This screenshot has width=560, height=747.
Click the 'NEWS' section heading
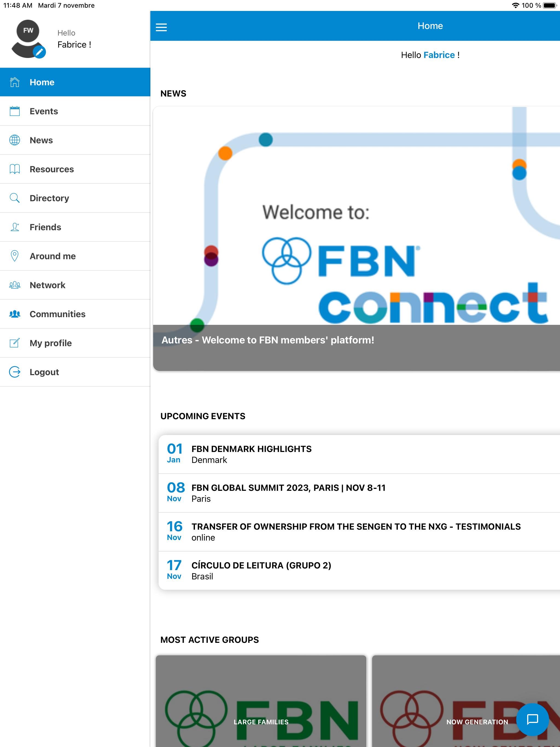(173, 94)
